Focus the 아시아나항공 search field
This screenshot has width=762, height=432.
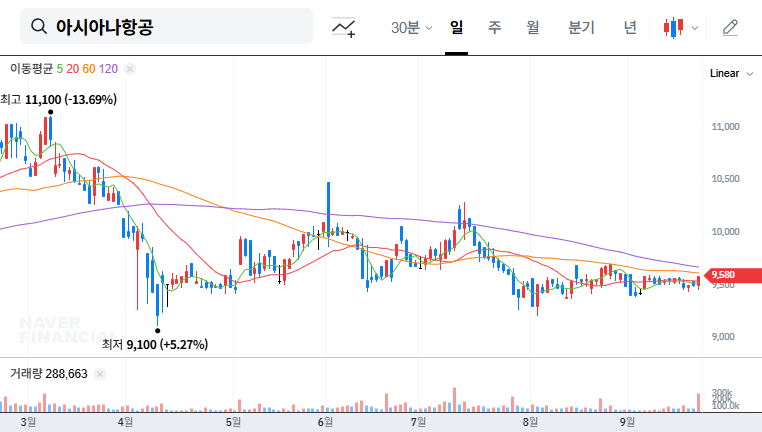tap(166, 26)
